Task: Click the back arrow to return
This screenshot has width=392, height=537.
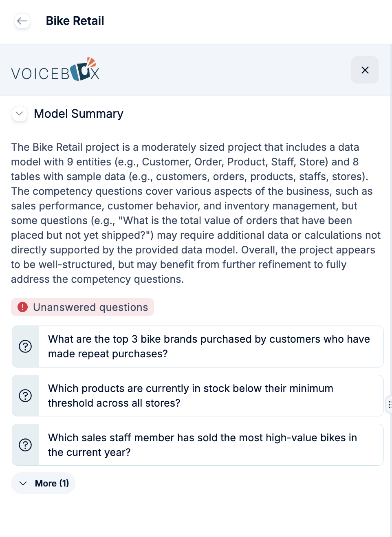Action: pos(22,21)
